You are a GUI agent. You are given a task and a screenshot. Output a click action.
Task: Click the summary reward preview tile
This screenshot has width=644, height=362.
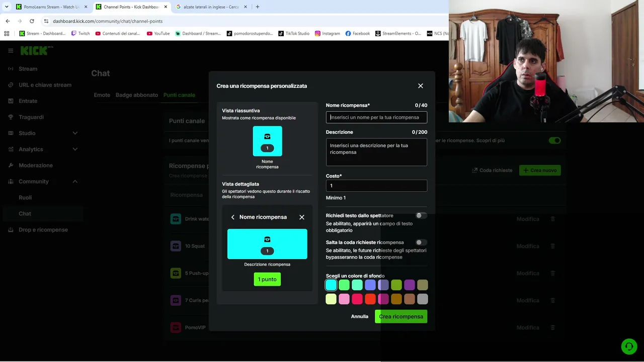tap(267, 141)
